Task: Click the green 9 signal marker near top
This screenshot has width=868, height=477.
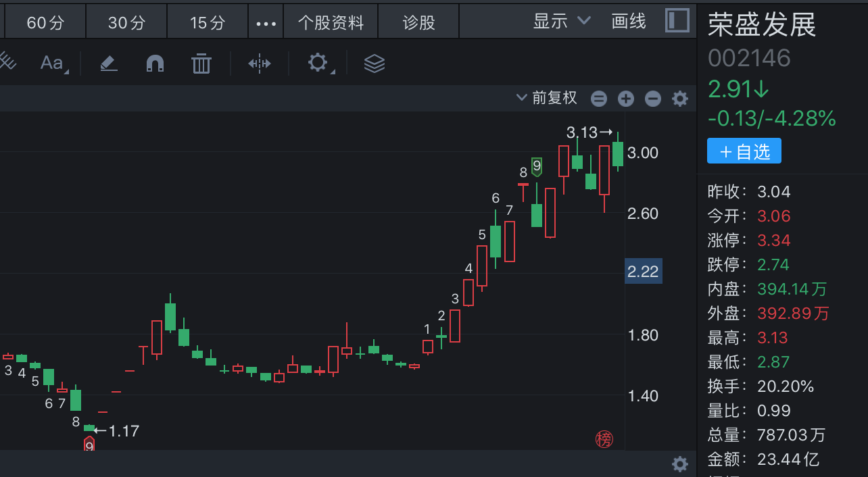Action: (x=537, y=166)
